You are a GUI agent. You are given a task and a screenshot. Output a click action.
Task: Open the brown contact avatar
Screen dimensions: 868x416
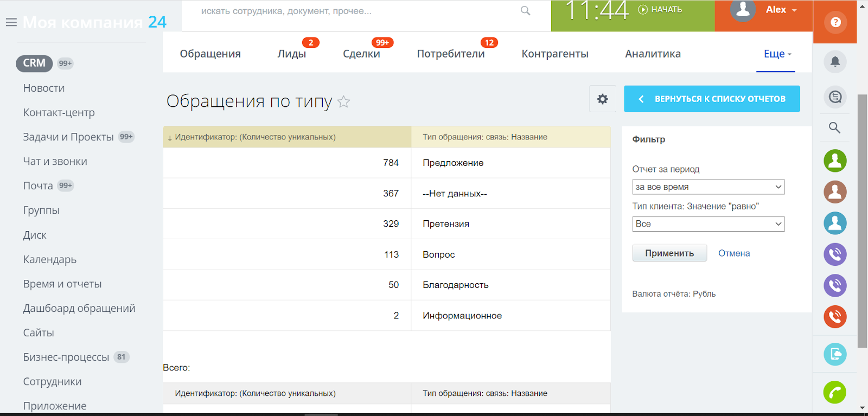(x=835, y=191)
